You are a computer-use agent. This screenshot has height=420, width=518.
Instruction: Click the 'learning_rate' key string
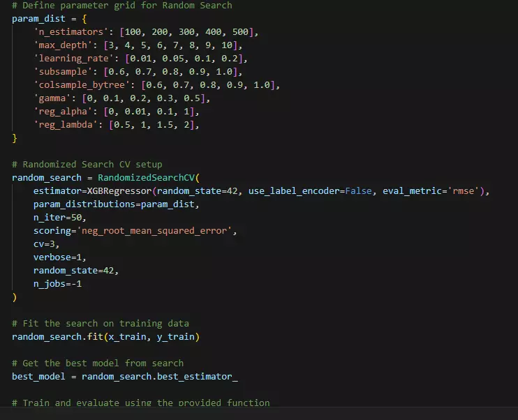point(74,59)
